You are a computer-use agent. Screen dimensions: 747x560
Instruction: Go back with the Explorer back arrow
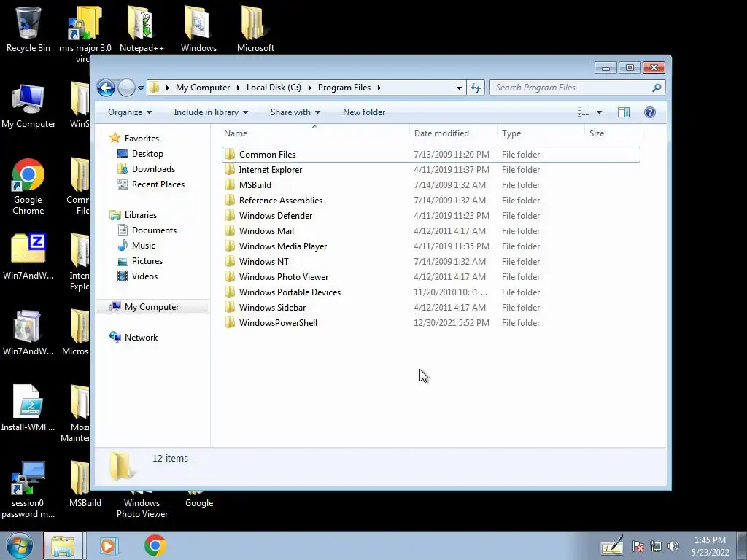pyautogui.click(x=106, y=87)
